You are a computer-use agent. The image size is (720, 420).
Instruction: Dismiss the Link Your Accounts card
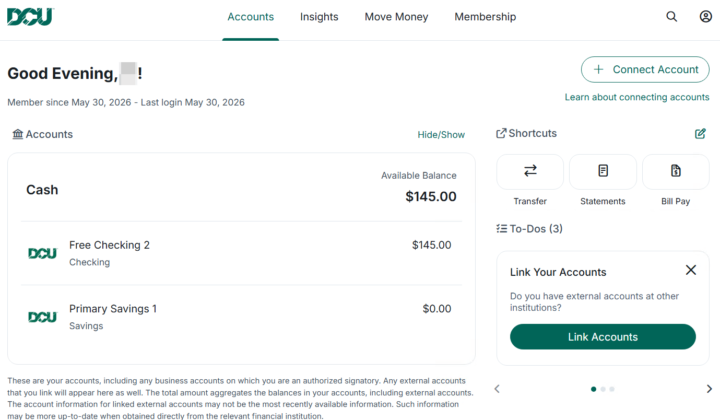691,270
